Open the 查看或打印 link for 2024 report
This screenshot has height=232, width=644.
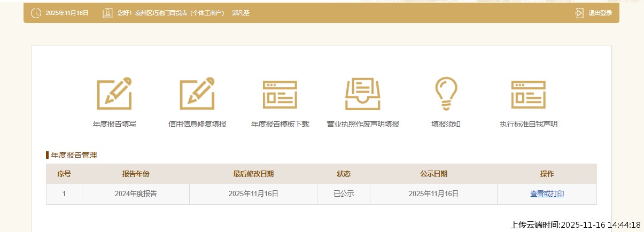point(547,194)
